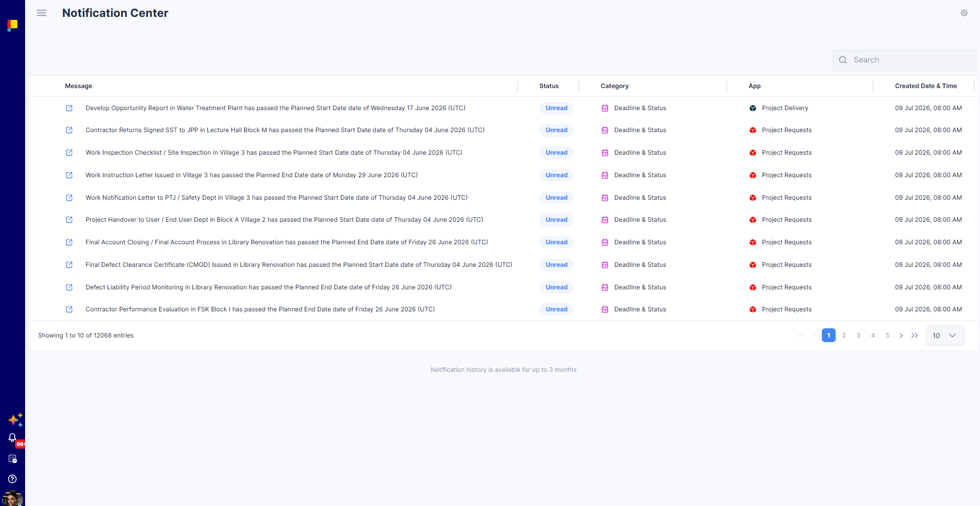Open link for Work Inspection Checklist notification
The image size is (980, 506).
(69, 153)
